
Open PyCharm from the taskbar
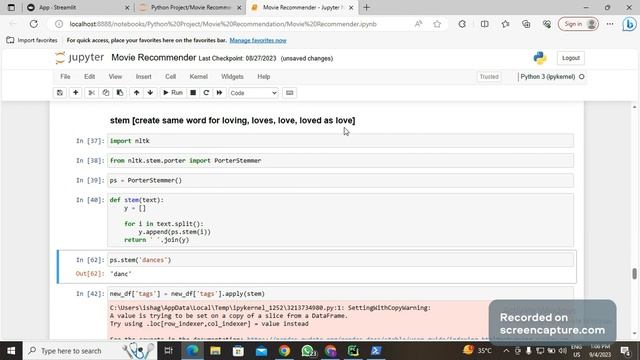click(353, 351)
